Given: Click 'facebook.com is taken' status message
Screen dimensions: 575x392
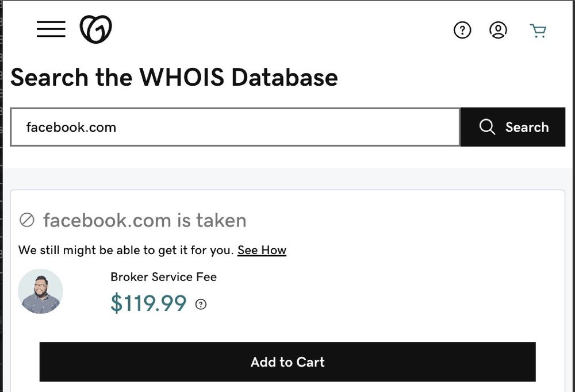Looking at the screenshot, I should coord(144,220).
